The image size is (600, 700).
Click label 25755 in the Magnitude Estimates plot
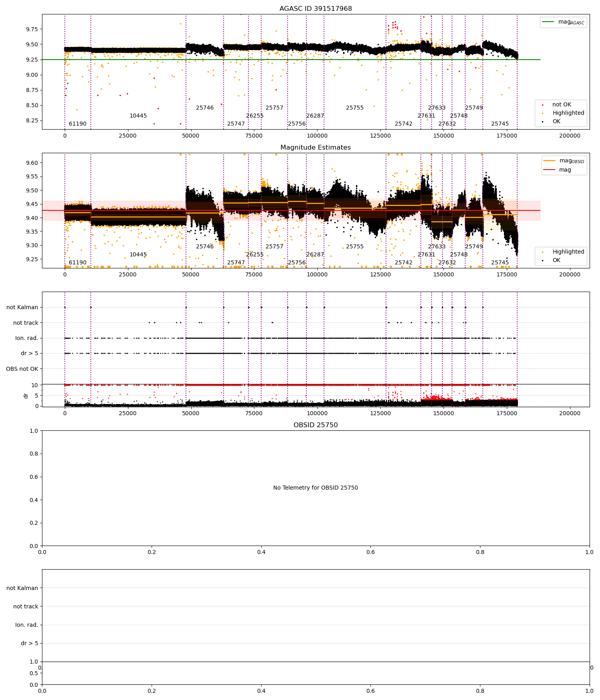point(355,247)
